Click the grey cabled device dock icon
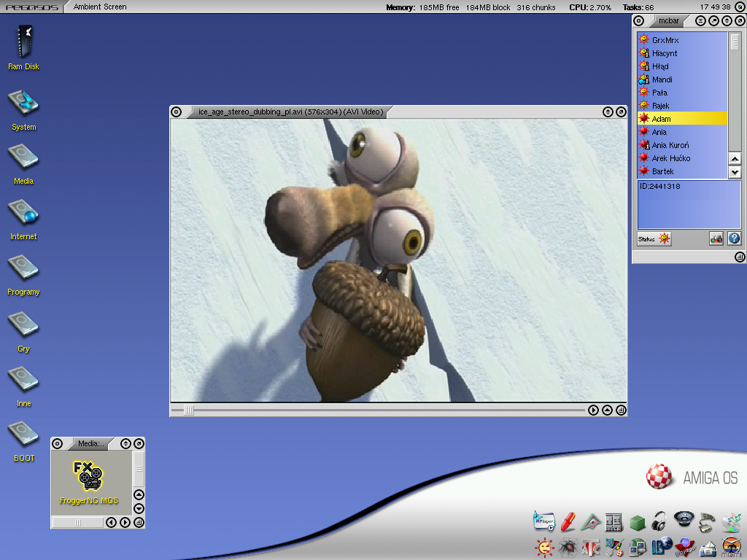This screenshot has height=560, width=747. (707, 522)
